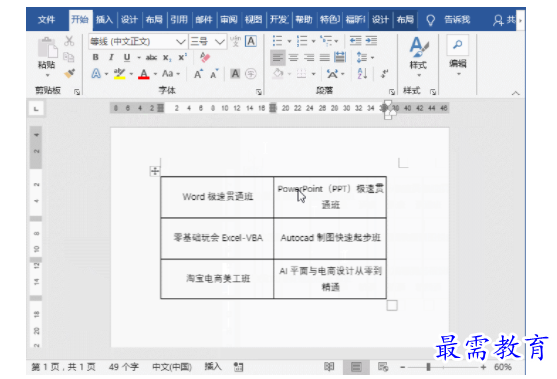Toggle strikethrough abc formatting
This screenshot has height=379, width=557.
pos(151,57)
